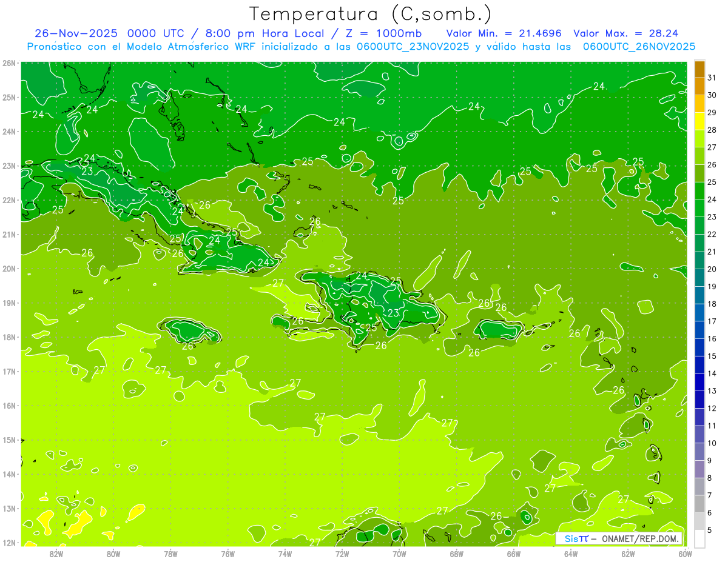This screenshot has width=728, height=562.
Task: Click the 'Valor Max. = 28.24' readout
Action: 626,33
